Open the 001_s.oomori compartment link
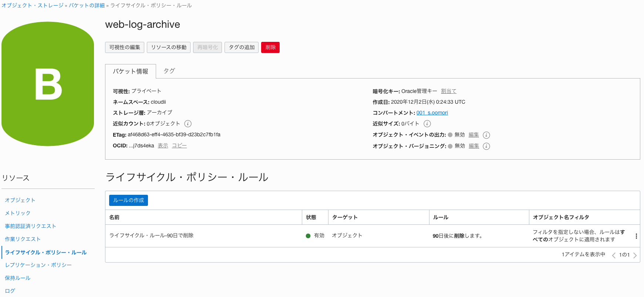The height and width of the screenshot is (297, 644). (x=432, y=113)
